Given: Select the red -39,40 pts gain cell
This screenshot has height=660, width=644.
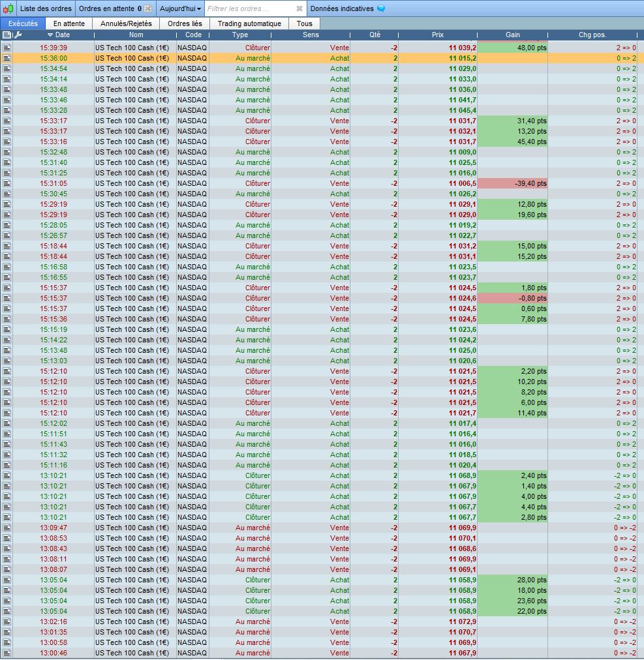Looking at the screenshot, I should [x=513, y=183].
